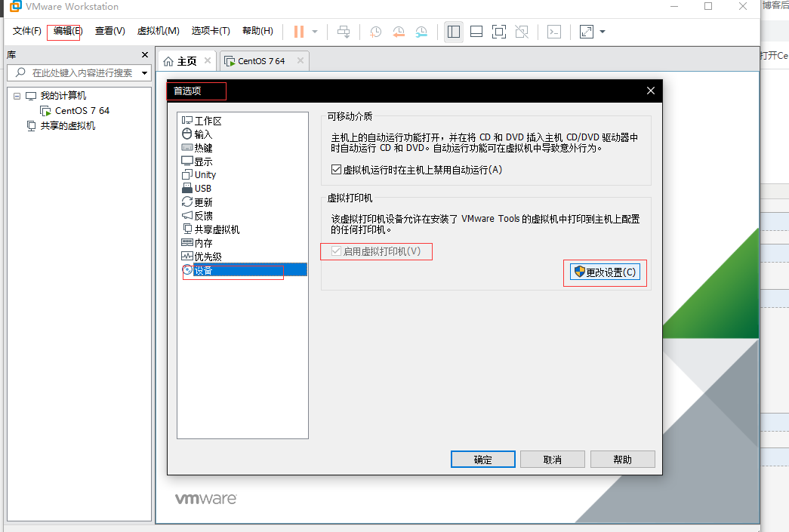Collapse the 我的计算机 tree node
Screen dimensions: 789x532
pos(17,96)
